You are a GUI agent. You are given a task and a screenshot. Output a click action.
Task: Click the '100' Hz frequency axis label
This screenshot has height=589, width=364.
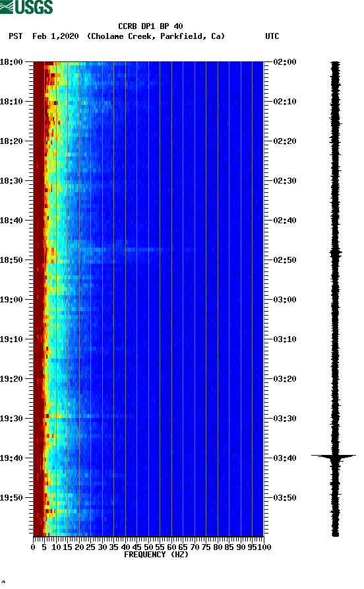(264, 547)
